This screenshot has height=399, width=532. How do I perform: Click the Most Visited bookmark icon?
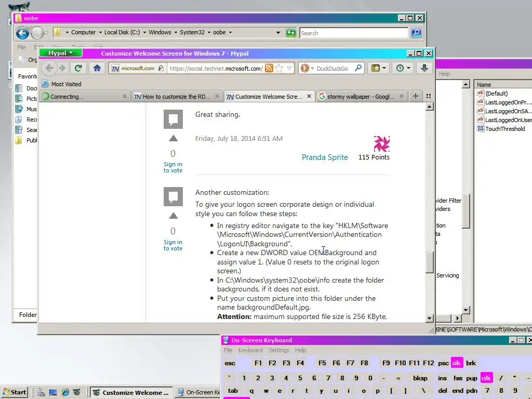click(x=45, y=84)
